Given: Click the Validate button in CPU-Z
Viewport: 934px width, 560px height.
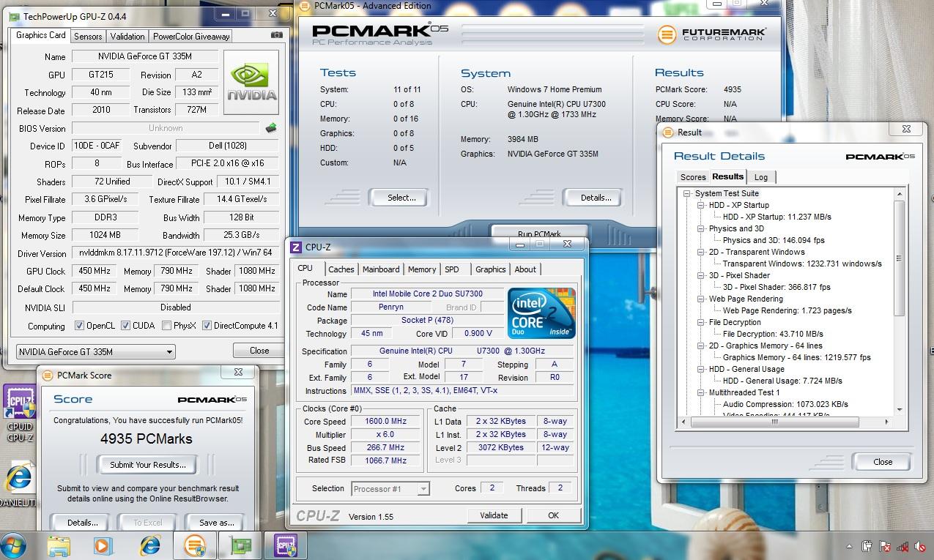Looking at the screenshot, I should (494, 515).
